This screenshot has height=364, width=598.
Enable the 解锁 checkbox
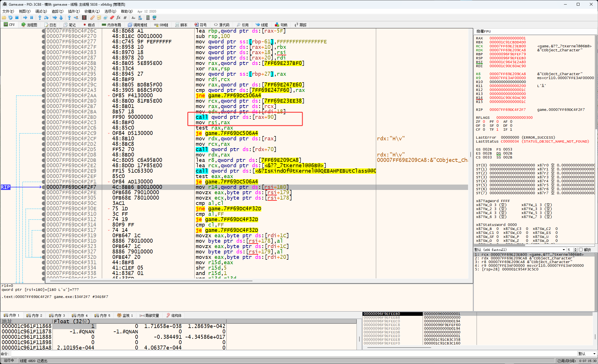[581, 250]
